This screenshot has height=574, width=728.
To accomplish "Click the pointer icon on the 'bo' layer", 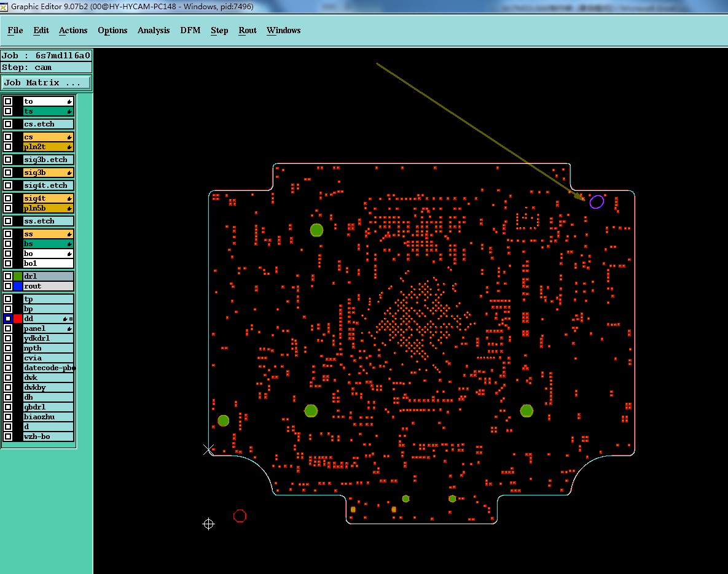I will point(69,254).
